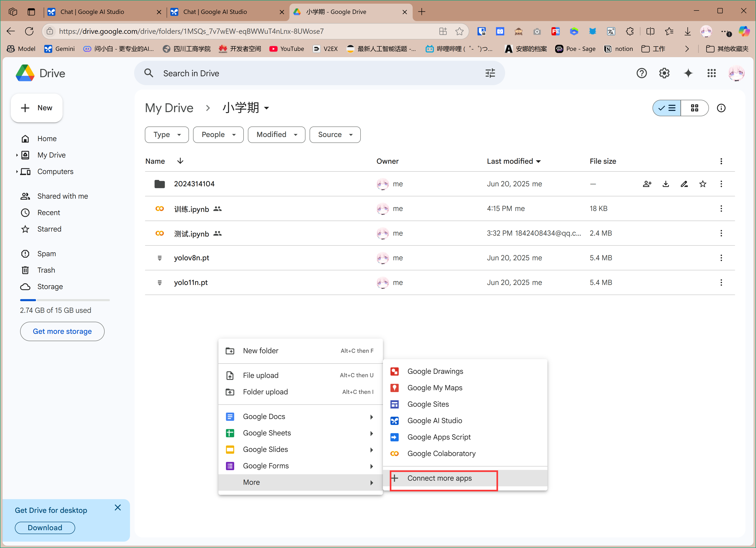Viewport: 756px width, 548px height.
Task: Select Google AI Studio in submenu
Action: 465,420
